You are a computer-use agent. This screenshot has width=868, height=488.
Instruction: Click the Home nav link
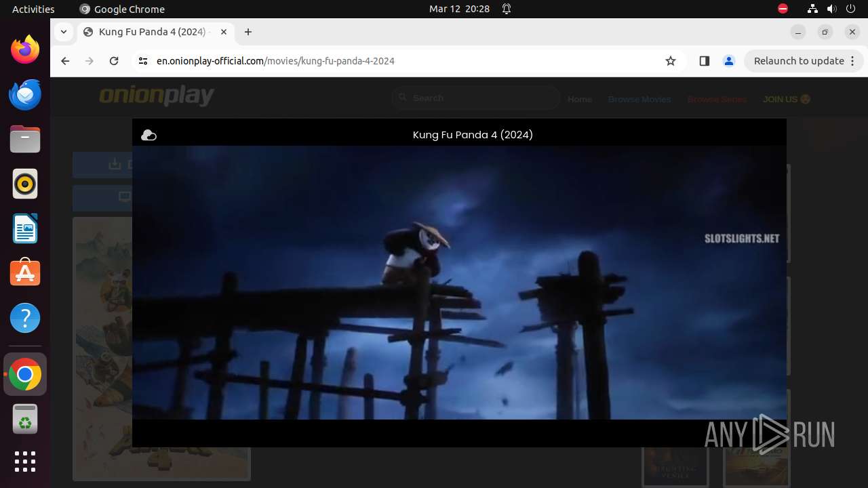pyautogui.click(x=580, y=99)
